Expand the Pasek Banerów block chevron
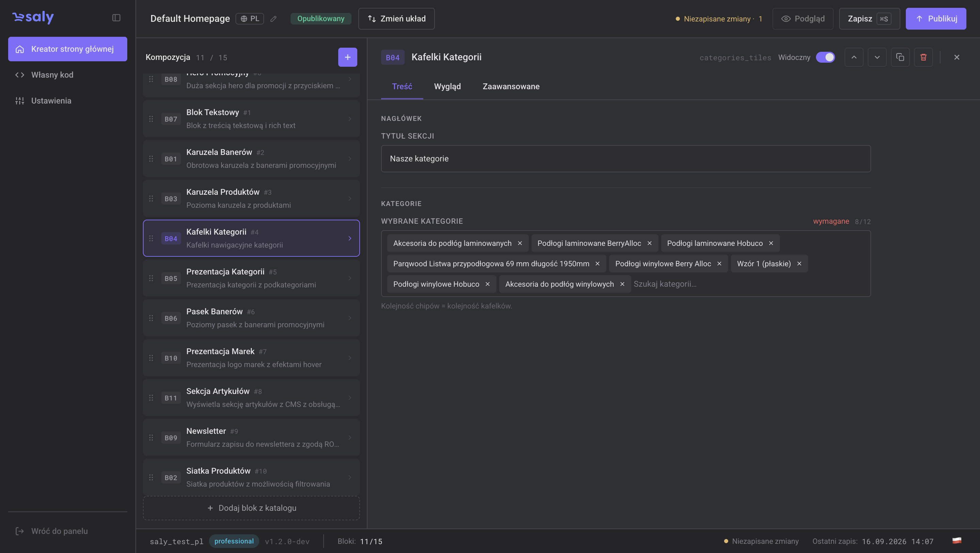 349,318
